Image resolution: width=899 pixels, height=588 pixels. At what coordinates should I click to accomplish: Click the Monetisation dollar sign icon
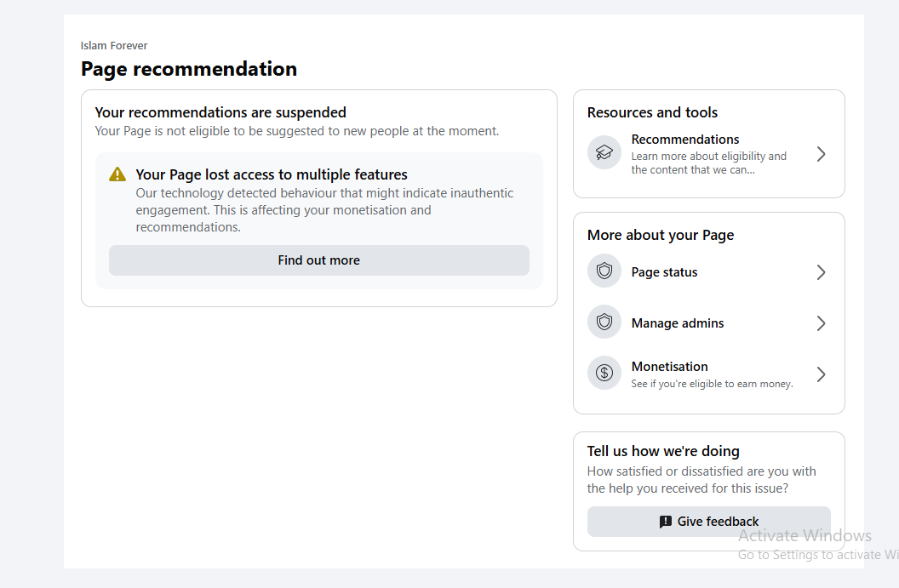coord(604,373)
